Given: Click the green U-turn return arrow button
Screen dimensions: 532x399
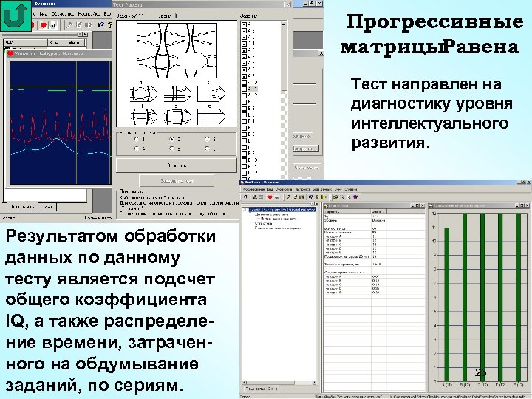Looking at the screenshot, I should coord(16,16).
